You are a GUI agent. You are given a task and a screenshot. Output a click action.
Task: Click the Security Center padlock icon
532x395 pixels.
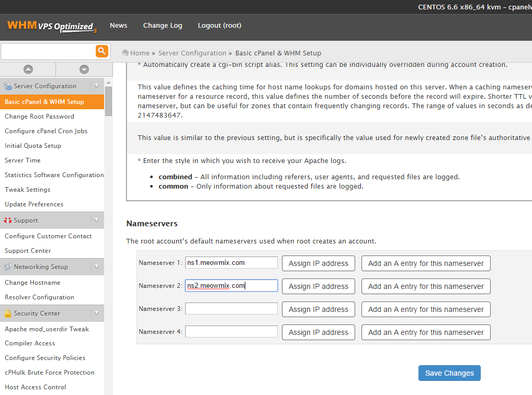(x=8, y=313)
